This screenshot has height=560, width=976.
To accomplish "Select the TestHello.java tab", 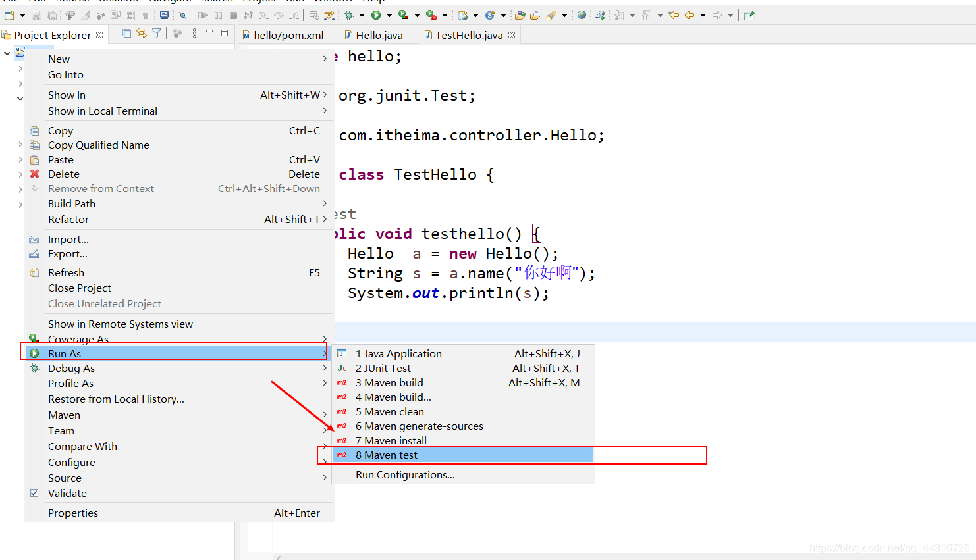I will [x=469, y=35].
